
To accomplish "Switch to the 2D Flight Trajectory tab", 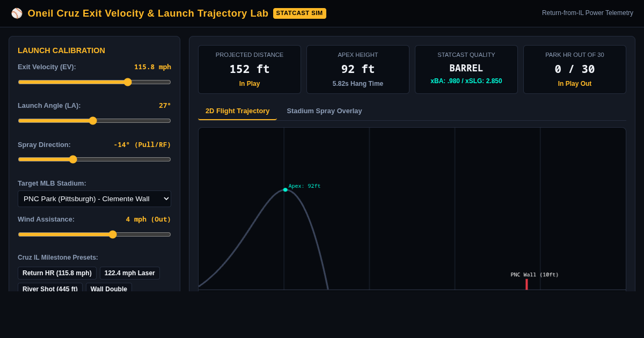I will pyautogui.click(x=237, y=111).
